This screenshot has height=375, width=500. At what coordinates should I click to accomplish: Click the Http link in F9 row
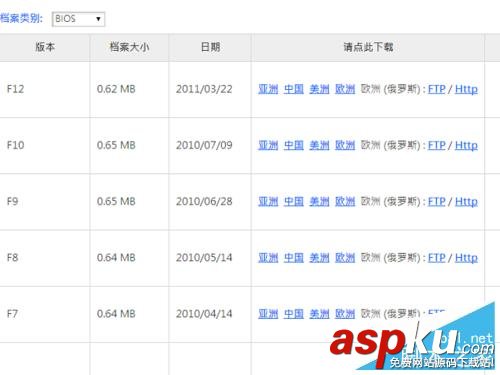[466, 201]
